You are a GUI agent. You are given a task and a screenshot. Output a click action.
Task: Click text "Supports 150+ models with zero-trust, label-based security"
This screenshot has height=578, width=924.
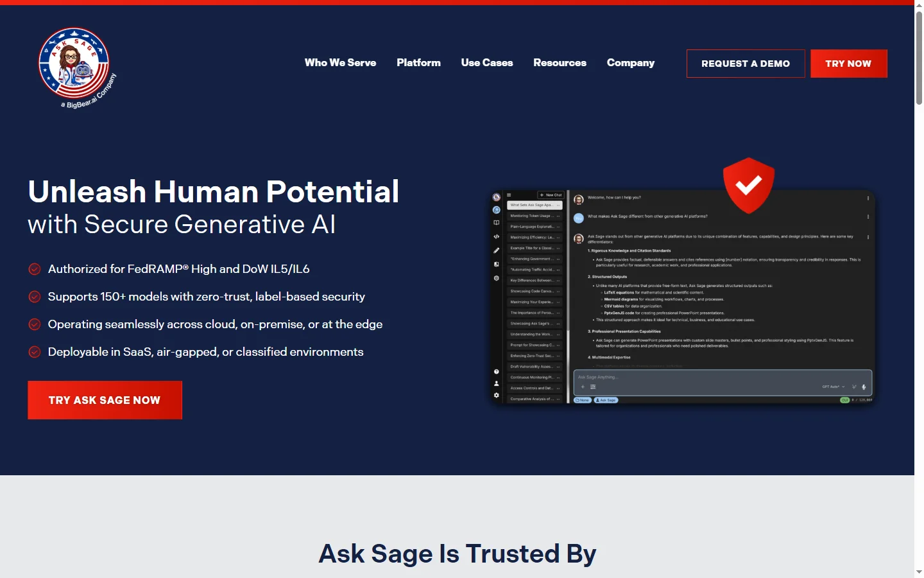point(206,297)
